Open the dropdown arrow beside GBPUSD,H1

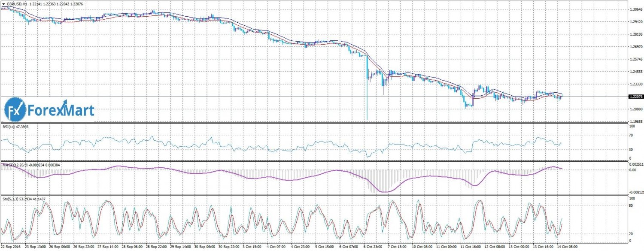point(3,3)
